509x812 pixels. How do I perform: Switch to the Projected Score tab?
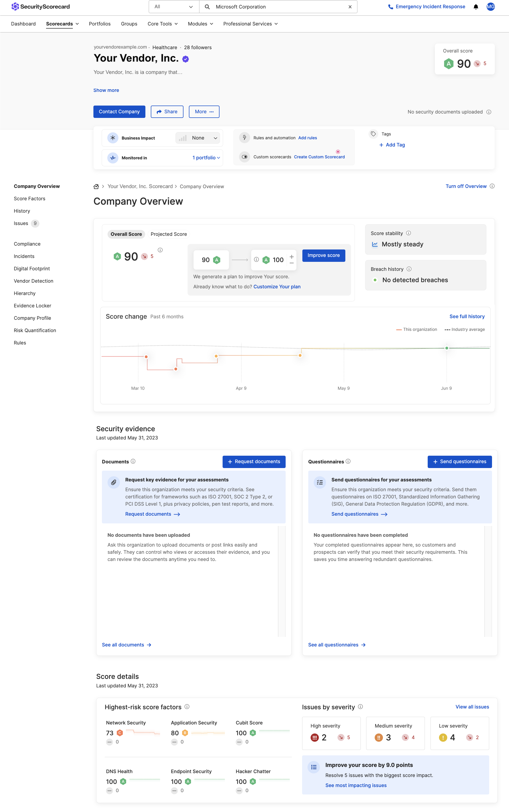click(x=169, y=234)
